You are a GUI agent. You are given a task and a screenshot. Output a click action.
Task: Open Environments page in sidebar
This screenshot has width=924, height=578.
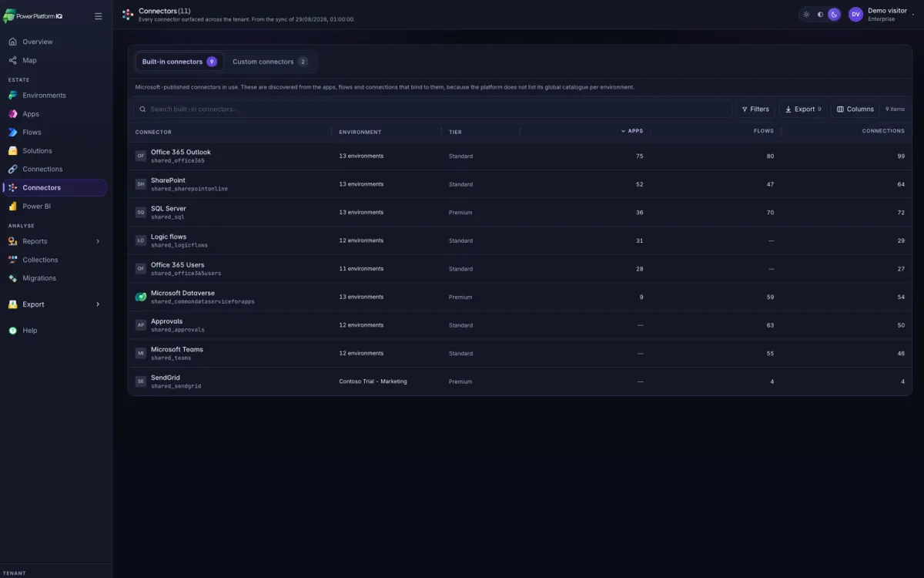[x=55, y=96]
